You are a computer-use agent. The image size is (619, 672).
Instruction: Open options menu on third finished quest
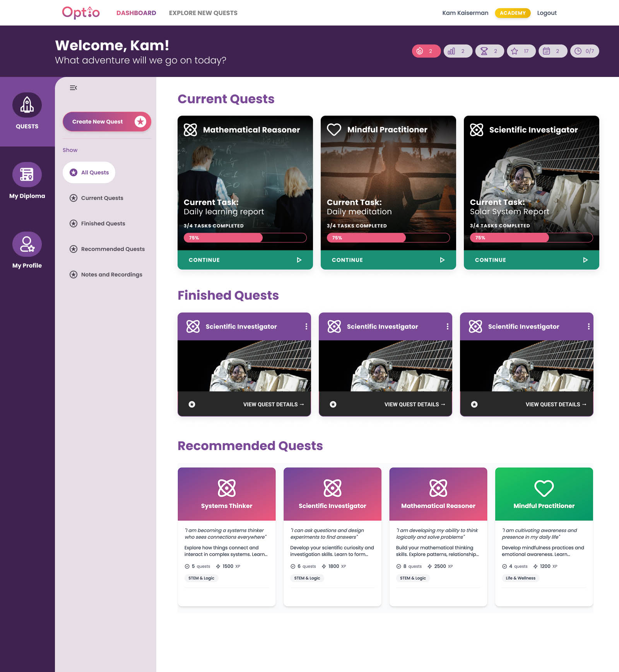point(588,327)
